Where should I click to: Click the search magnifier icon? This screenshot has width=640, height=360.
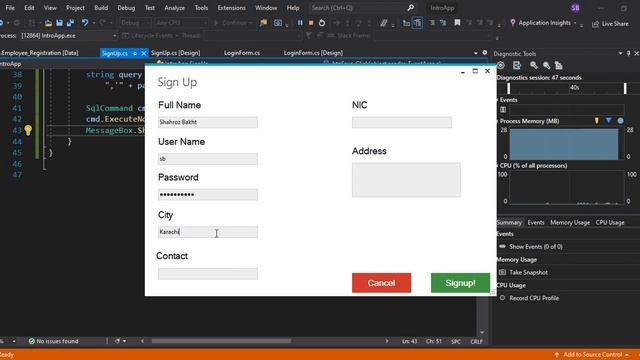click(x=411, y=8)
